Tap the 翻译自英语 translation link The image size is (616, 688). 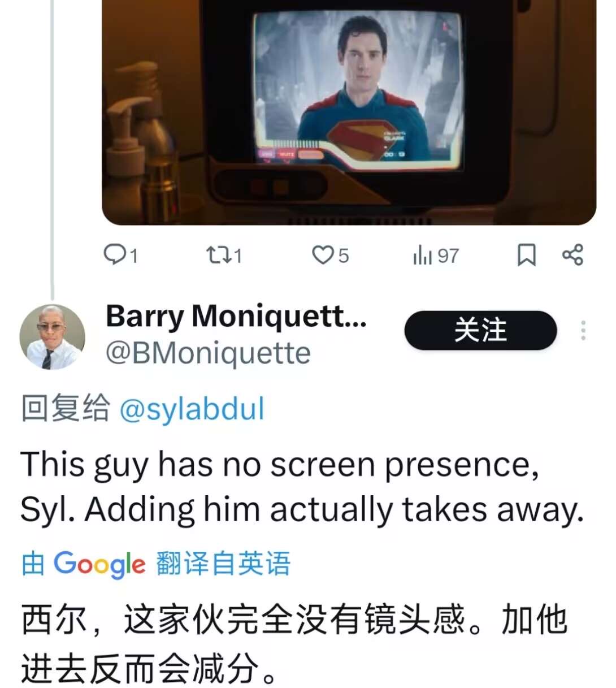(x=223, y=564)
